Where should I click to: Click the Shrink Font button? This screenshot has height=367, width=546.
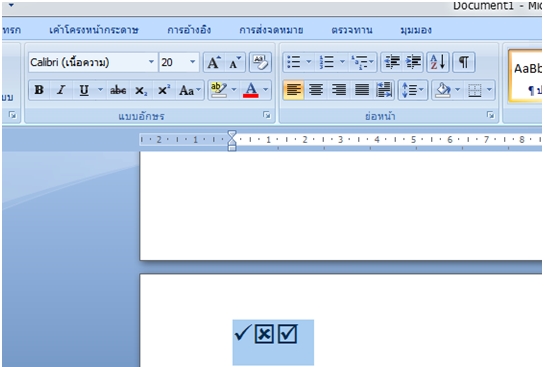click(235, 63)
